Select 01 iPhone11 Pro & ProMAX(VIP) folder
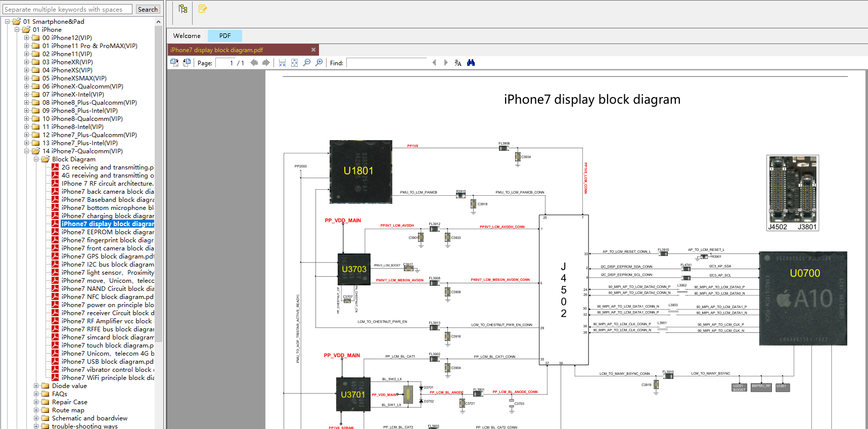 (90, 46)
